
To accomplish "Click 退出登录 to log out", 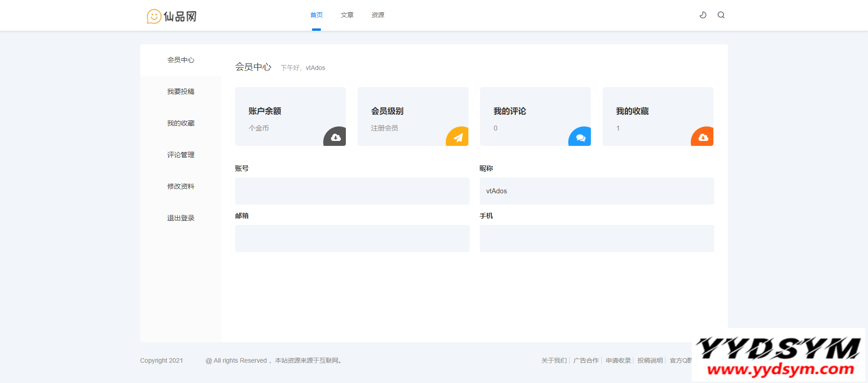I will [x=181, y=218].
